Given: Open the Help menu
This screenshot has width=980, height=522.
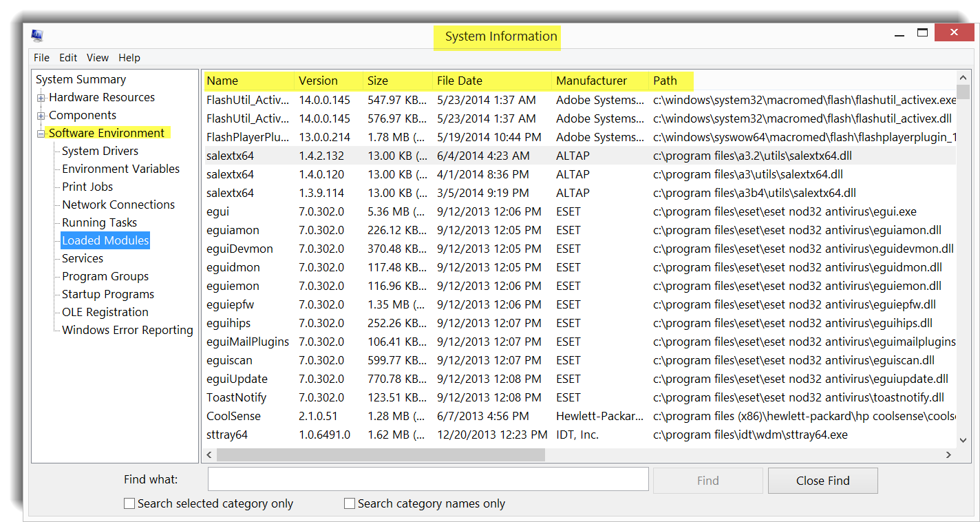Looking at the screenshot, I should [129, 58].
